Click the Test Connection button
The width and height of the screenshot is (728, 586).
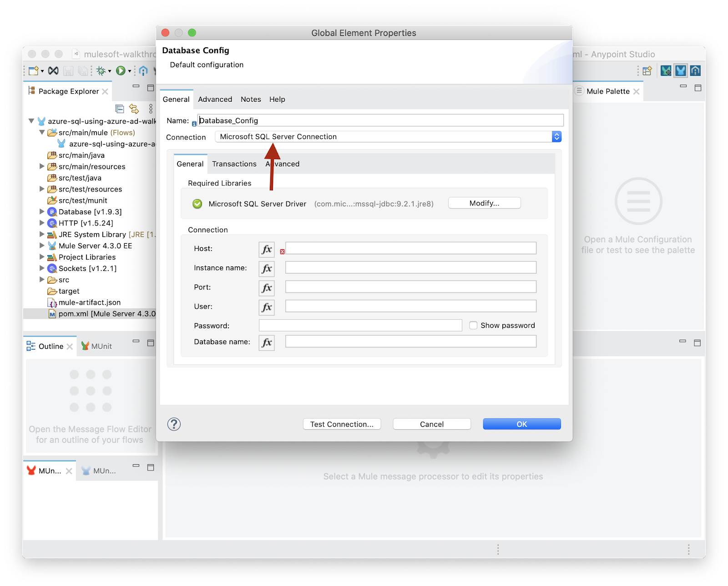click(x=342, y=424)
